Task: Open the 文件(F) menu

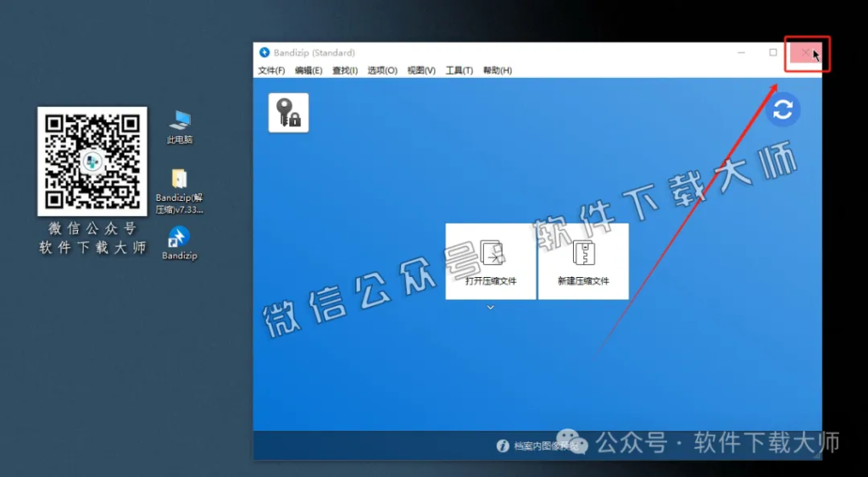Action: pyautogui.click(x=271, y=70)
